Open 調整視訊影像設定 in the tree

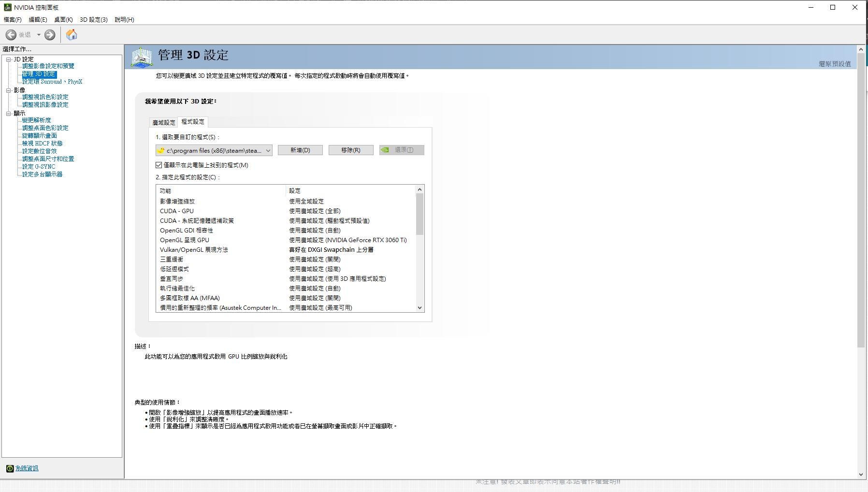[45, 105]
